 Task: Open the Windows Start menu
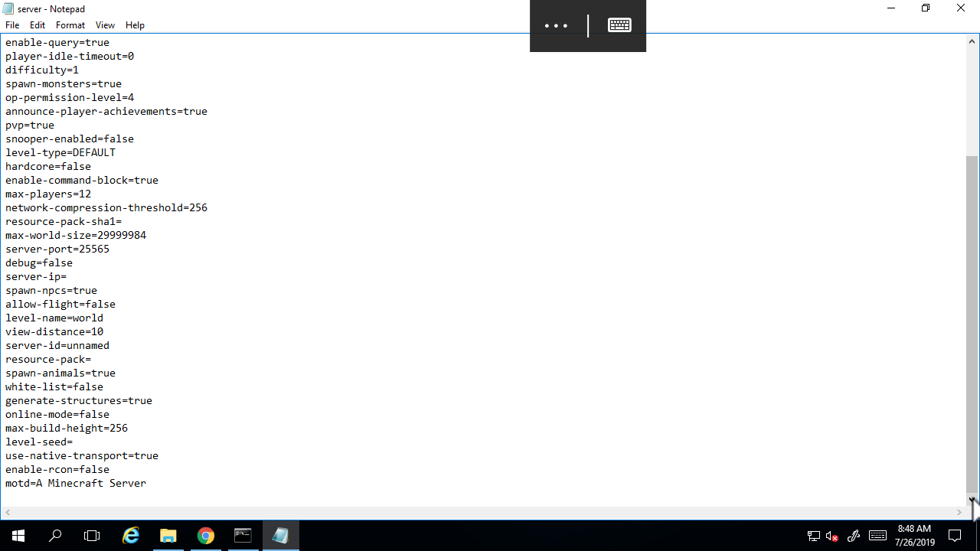click(18, 536)
